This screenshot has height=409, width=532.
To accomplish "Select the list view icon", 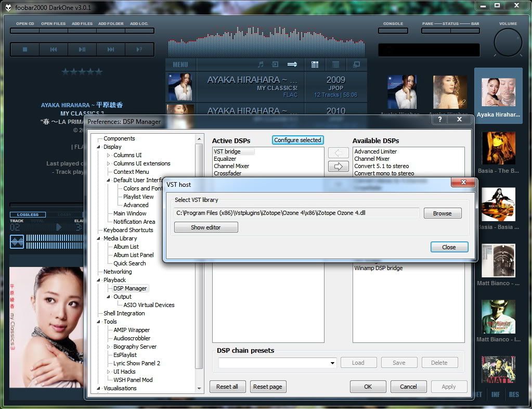I will pos(335,65).
